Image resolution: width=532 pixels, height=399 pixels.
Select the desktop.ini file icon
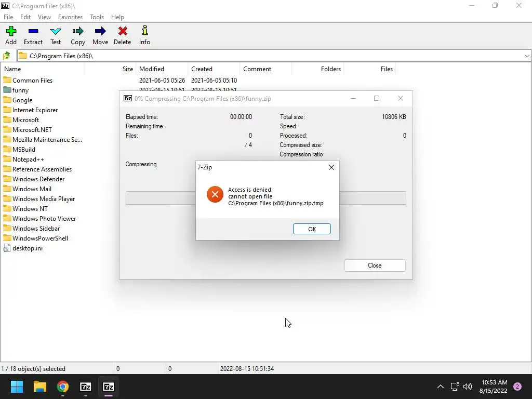(7, 248)
